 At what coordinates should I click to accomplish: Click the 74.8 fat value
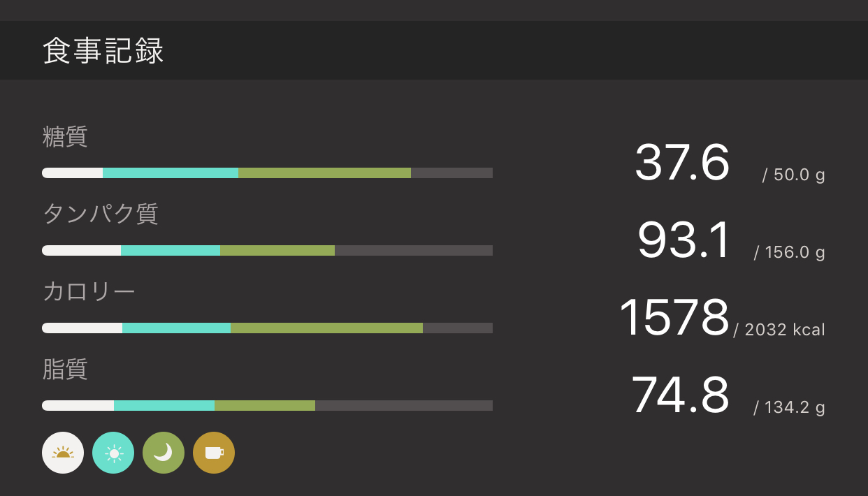coord(680,395)
